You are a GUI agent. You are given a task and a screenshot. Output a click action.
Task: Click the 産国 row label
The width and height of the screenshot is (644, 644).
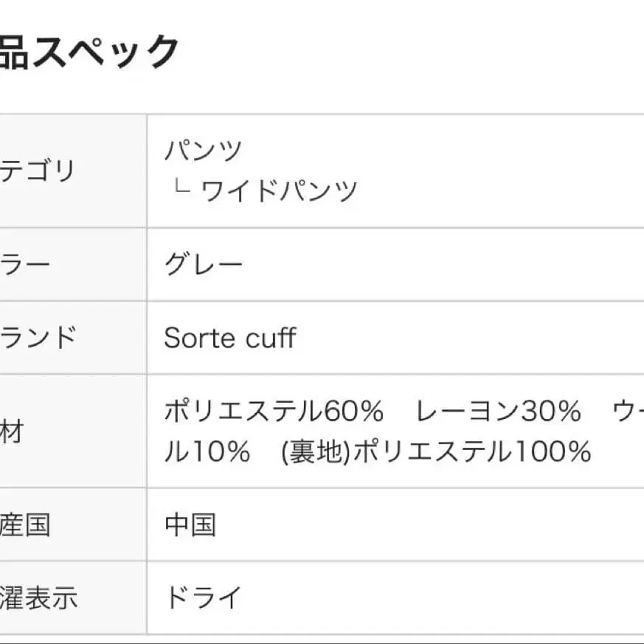[x=25, y=525]
